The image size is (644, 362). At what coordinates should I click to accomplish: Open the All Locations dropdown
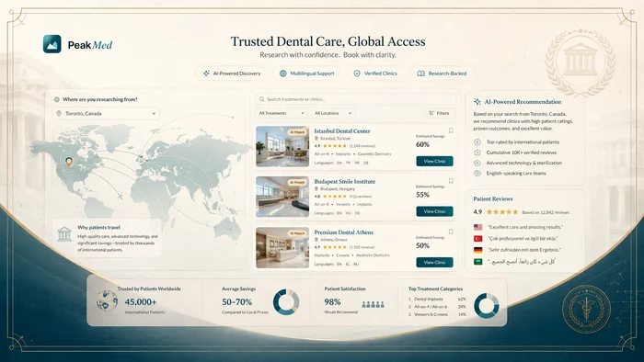pyautogui.click(x=333, y=113)
